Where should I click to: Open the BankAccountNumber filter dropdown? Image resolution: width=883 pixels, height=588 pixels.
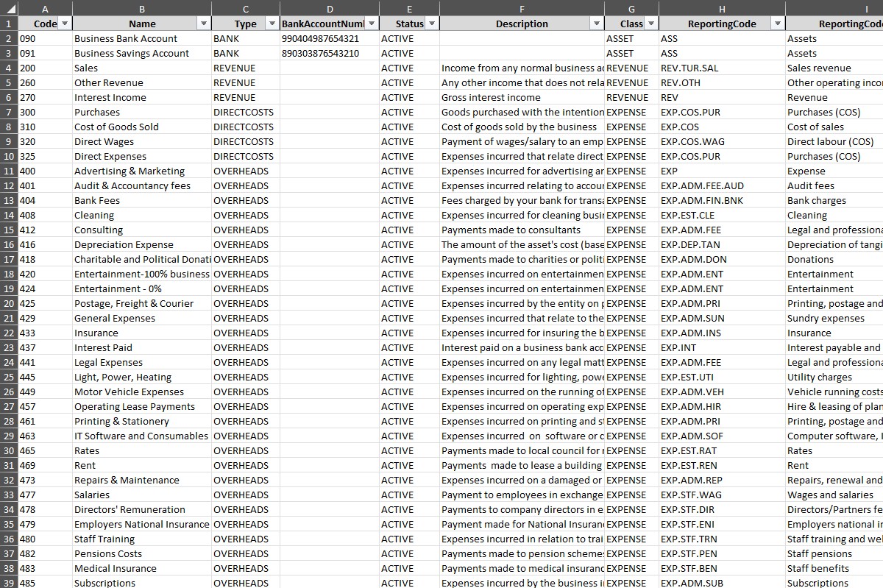pos(372,24)
